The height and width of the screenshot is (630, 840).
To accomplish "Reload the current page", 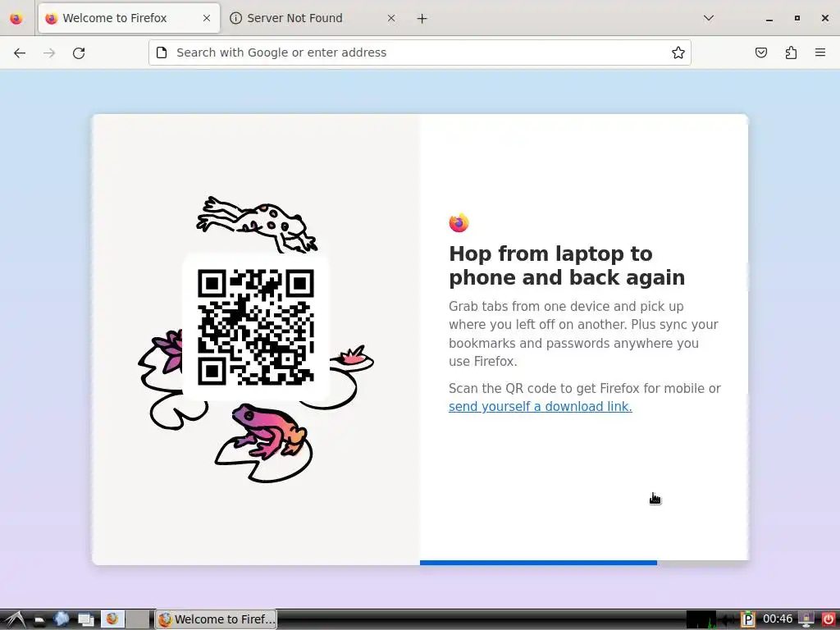I will (x=79, y=52).
